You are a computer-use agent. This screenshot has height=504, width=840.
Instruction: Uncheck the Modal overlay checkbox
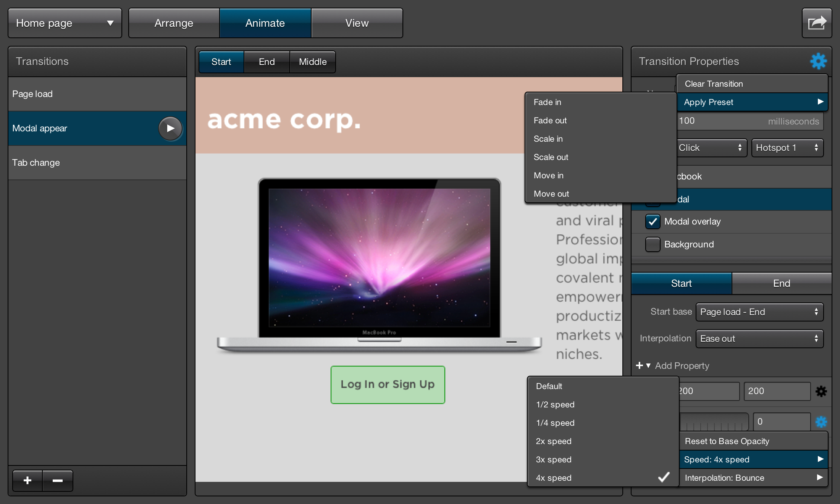point(653,221)
